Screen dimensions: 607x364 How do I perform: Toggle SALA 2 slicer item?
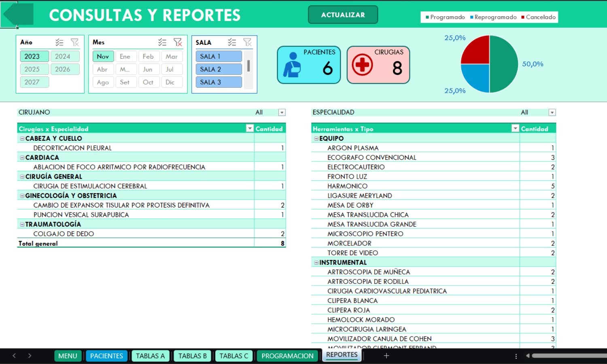219,69
